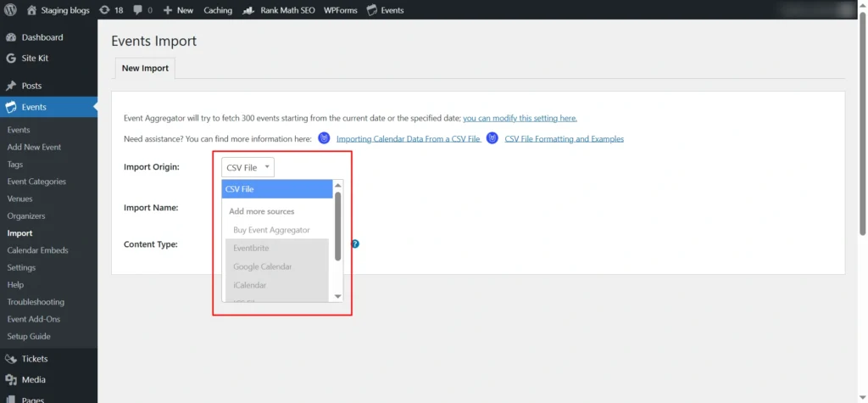Open Tags under Events
Screen dimensions: 868x403
pos(15,165)
